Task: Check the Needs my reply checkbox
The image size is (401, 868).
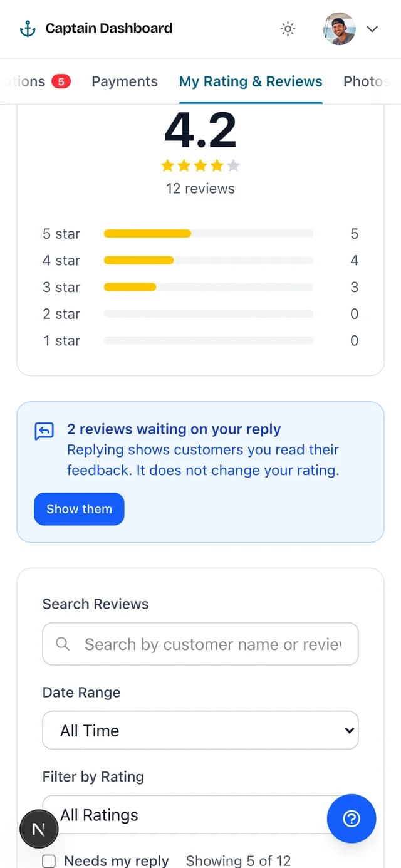Action: click(x=49, y=861)
